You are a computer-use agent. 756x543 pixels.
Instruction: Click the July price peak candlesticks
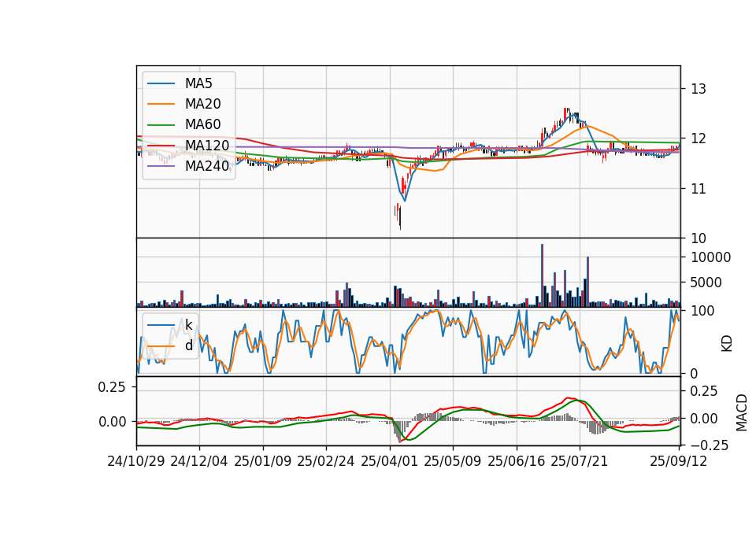click(568, 115)
